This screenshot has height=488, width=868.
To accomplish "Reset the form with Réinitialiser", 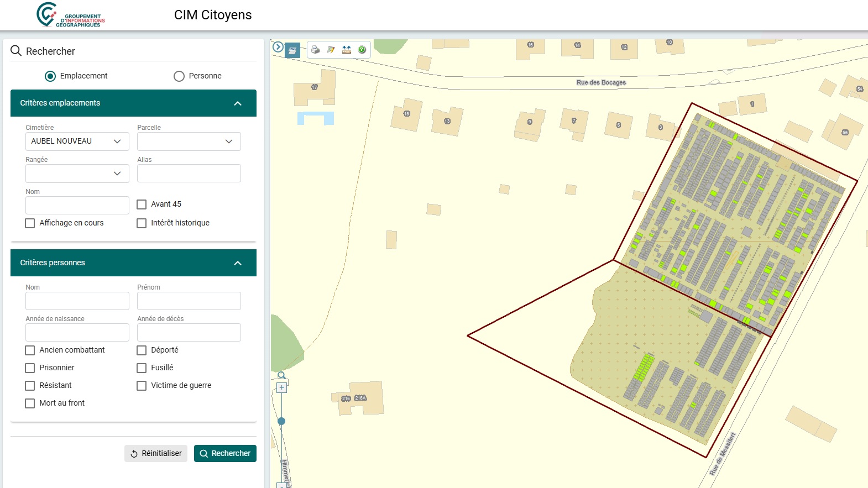I will point(156,453).
